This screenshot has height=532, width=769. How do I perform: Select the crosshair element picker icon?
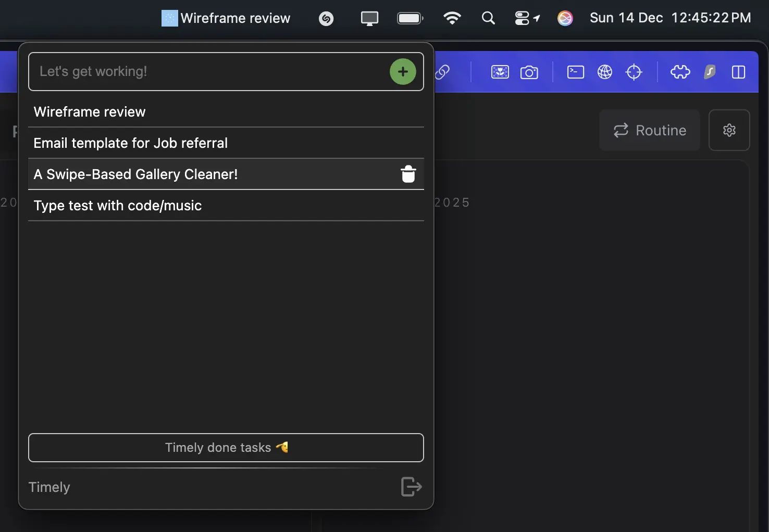pos(634,72)
